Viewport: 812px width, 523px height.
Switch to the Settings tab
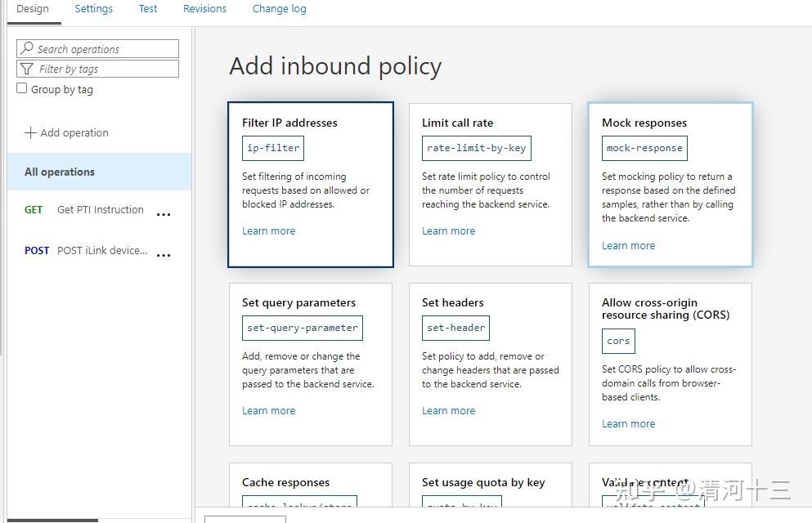point(94,9)
